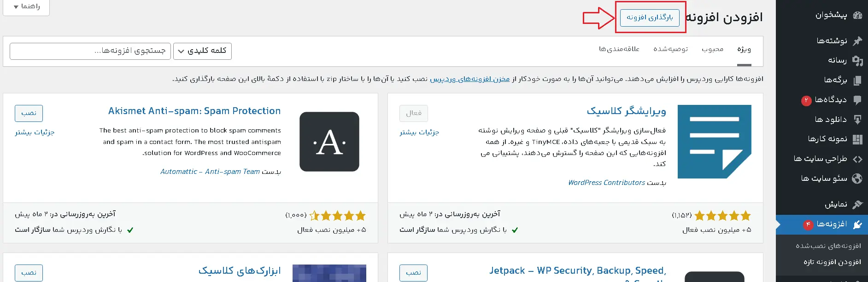
Task: Open افزونه‌های نصب‌شده submenu item
Action: click(828, 246)
